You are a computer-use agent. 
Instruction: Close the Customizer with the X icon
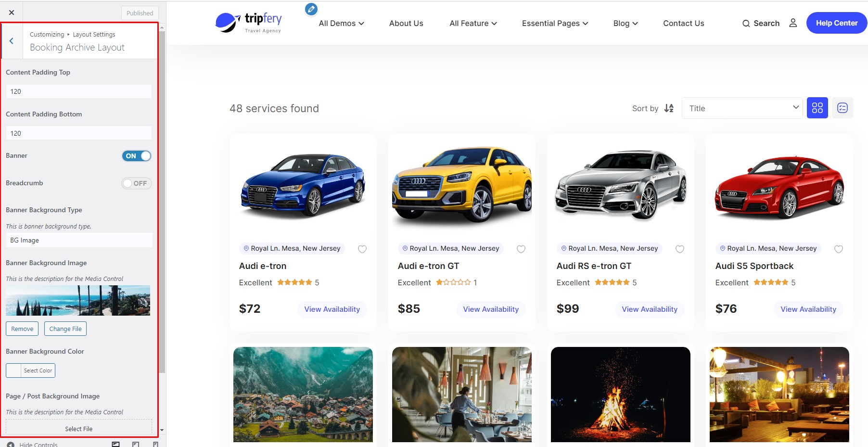click(x=12, y=13)
